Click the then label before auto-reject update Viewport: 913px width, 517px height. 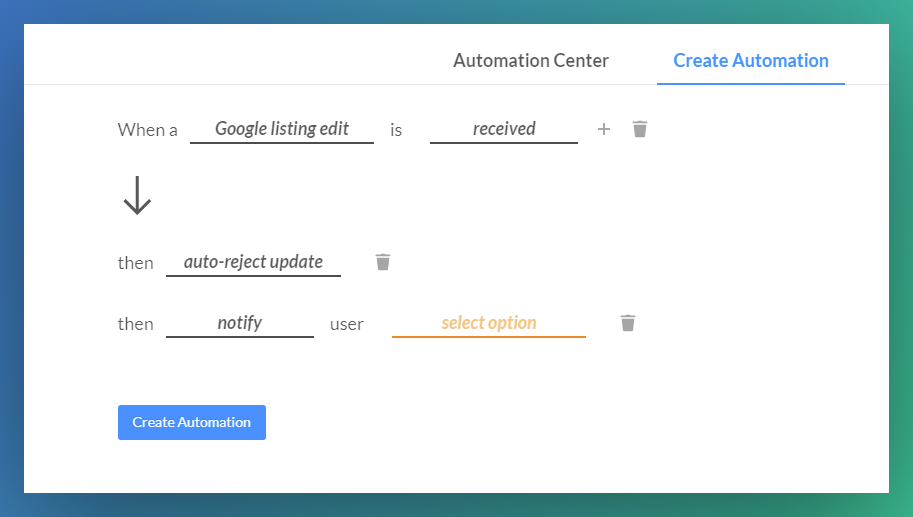[x=135, y=263]
